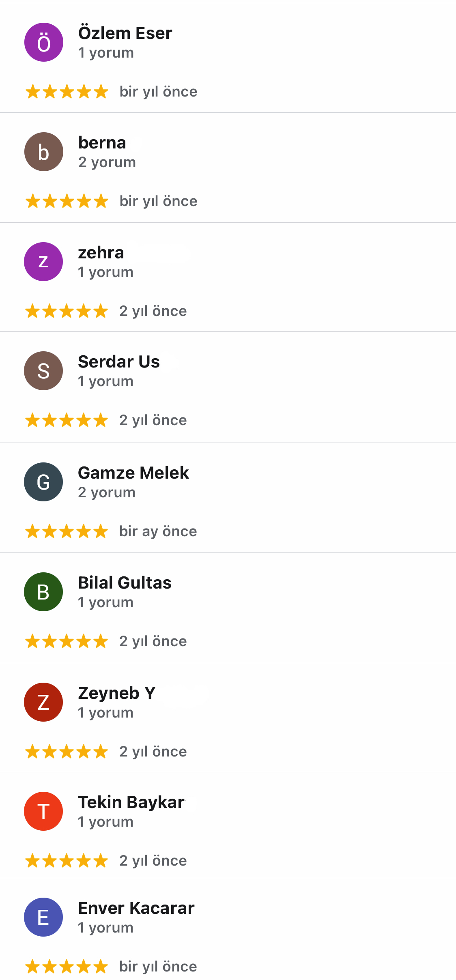Image resolution: width=456 pixels, height=980 pixels.
Task: Tap Bilal Gultas's green B avatar
Action: pyautogui.click(x=43, y=592)
